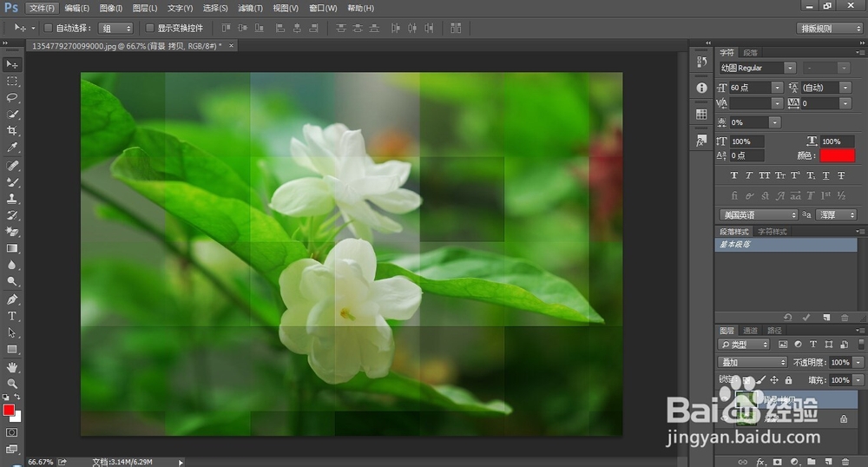Toggle underline text style
868x467 pixels.
coord(826,175)
